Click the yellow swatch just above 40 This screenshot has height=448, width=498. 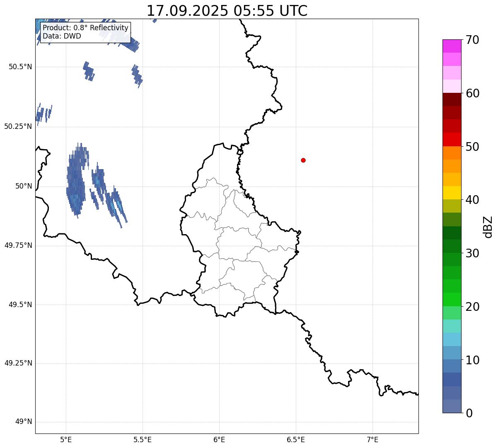[x=452, y=193]
